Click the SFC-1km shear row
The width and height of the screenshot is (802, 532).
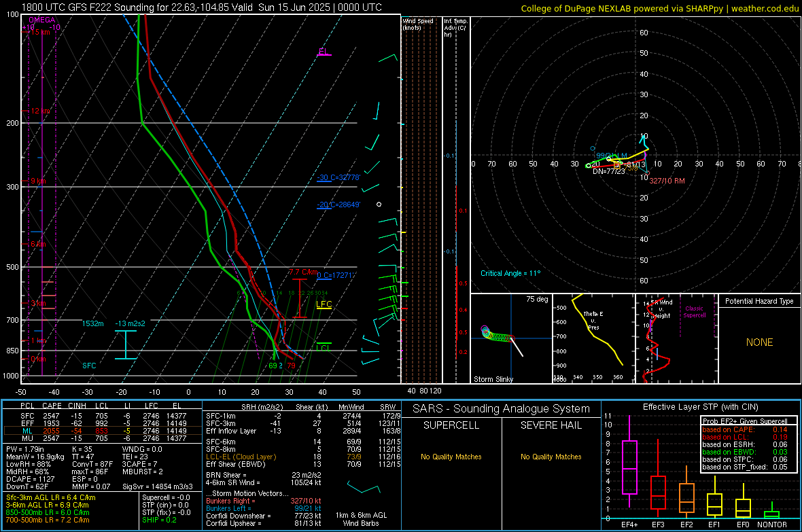303,416
